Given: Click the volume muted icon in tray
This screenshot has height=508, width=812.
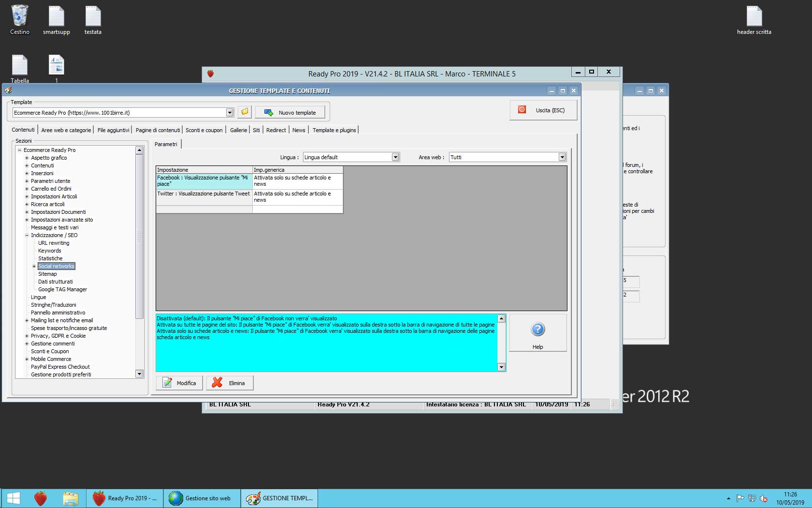Looking at the screenshot, I should coord(764,498).
